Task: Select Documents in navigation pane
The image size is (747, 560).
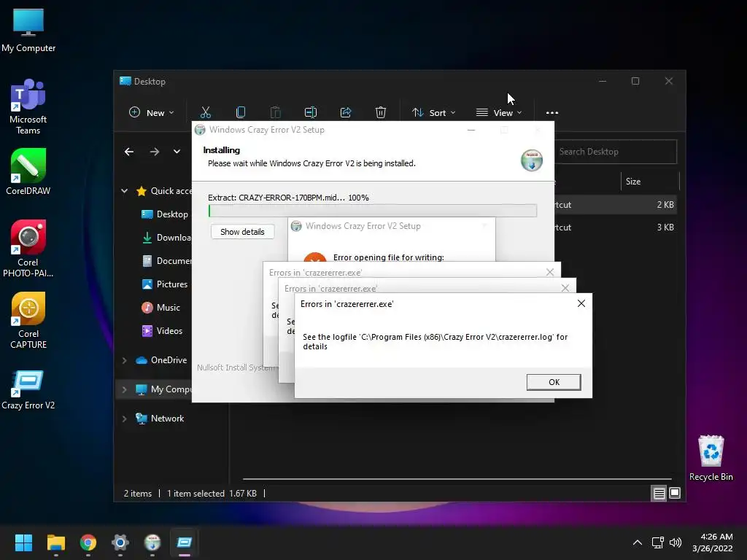Action: [166, 261]
